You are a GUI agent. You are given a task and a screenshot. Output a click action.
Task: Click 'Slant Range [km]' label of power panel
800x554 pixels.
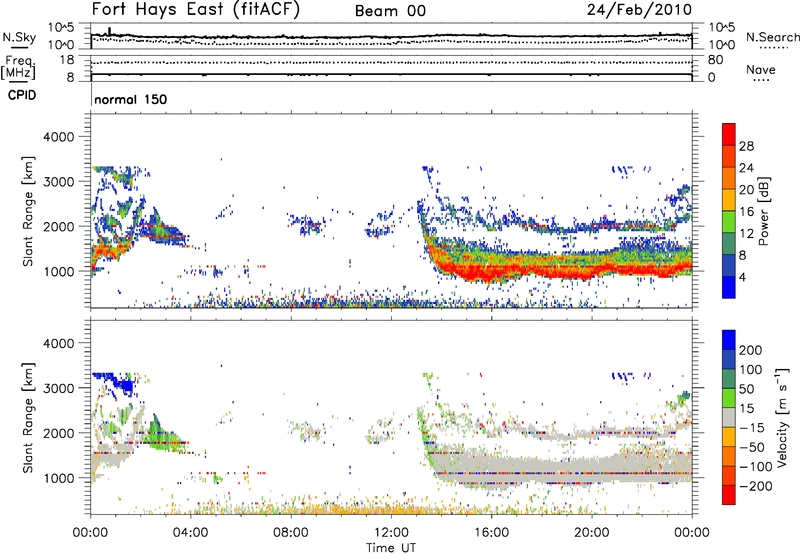[28, 211]
